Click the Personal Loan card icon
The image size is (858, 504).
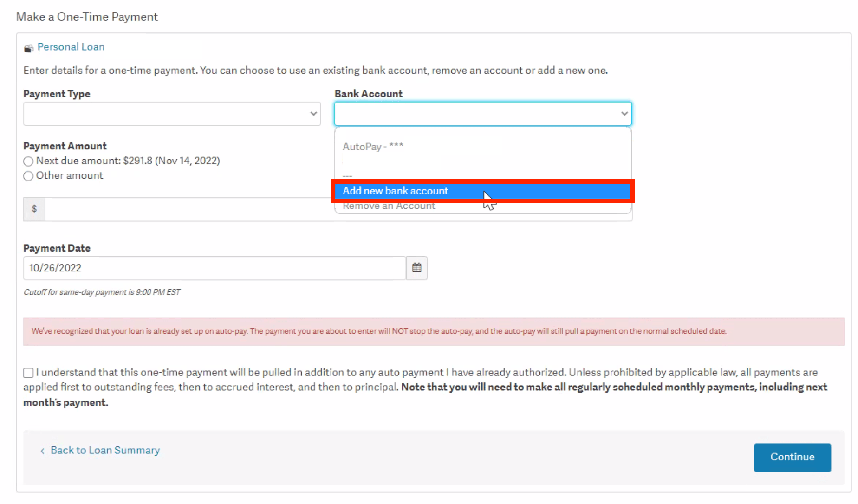28,47
